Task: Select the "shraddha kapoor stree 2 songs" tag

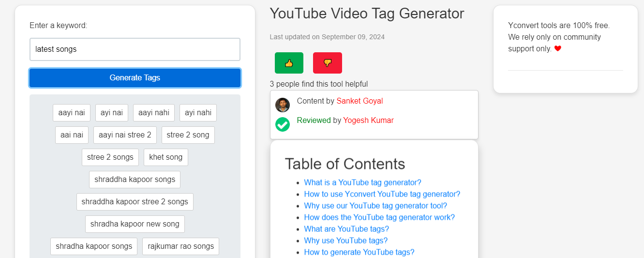Action: tap(135, 202)
